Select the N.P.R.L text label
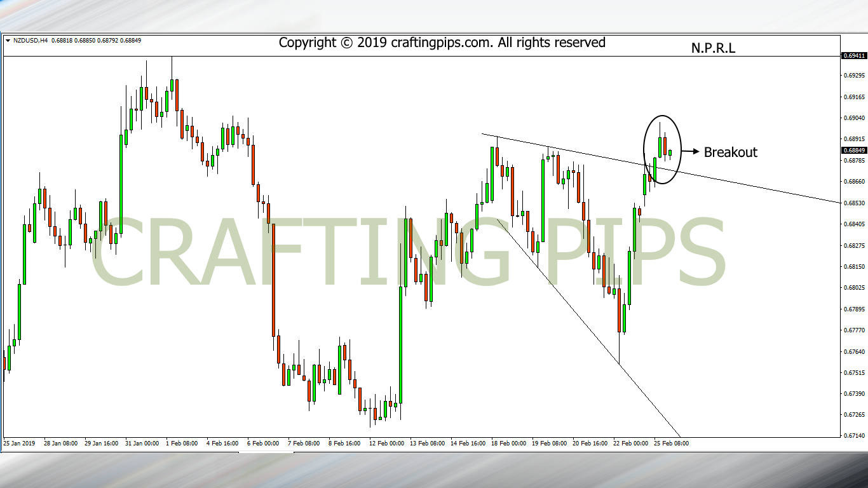The image size is (868, 488). tap(713, 48)
